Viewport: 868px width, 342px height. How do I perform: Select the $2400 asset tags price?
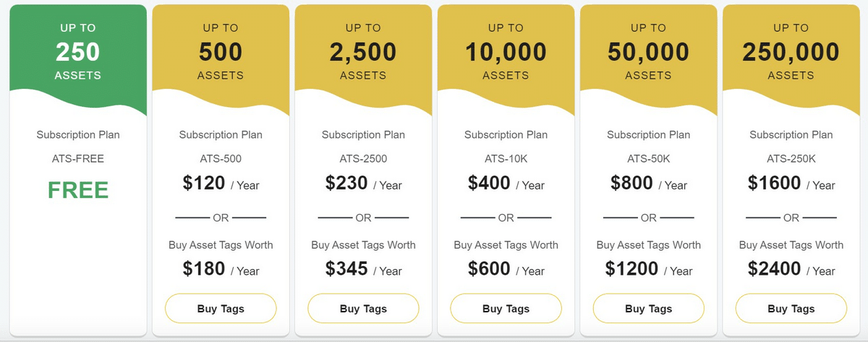791,270
